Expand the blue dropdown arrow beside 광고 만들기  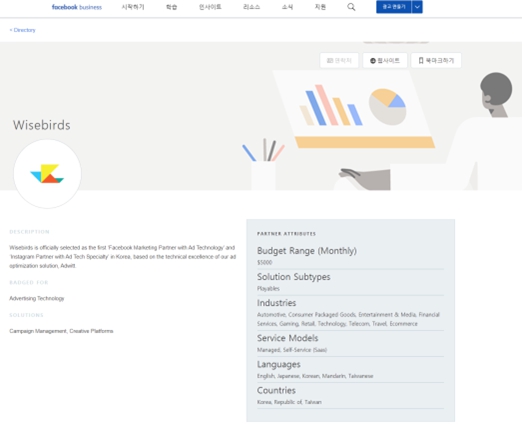point(417,7)
